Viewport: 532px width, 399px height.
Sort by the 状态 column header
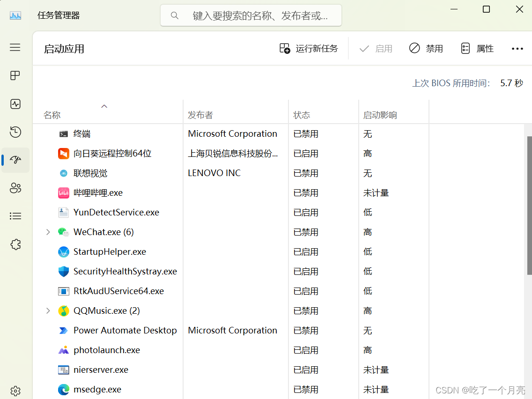pyautogui.click(x=302, y=115)
